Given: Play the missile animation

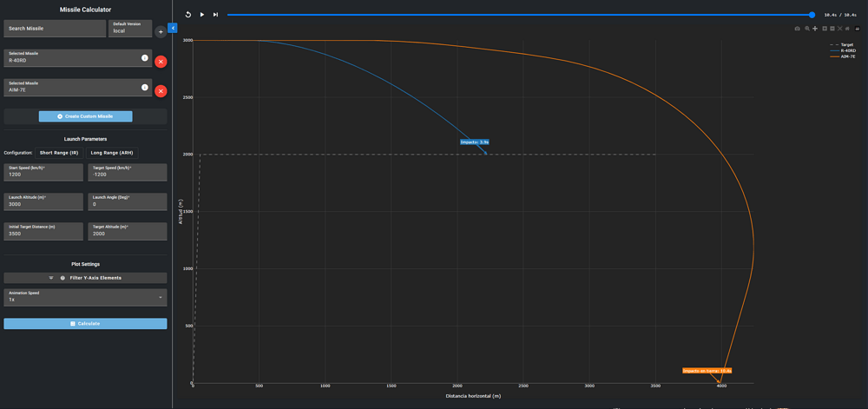Looking at the screenshot, I should pos(202,15).
